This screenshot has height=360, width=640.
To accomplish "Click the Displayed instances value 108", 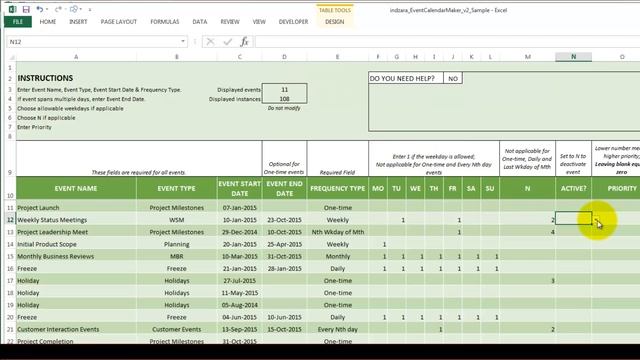I will click(x=284, y=99).
